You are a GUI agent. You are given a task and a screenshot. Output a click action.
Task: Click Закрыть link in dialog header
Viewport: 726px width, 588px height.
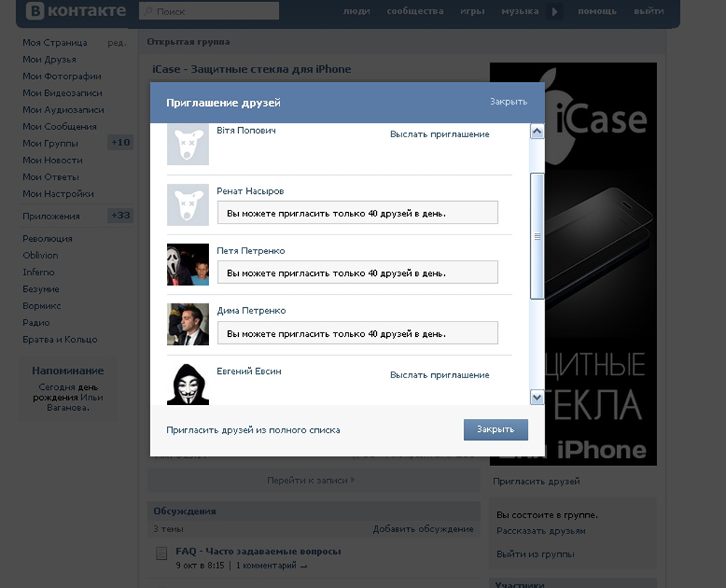tap(508, 102)
